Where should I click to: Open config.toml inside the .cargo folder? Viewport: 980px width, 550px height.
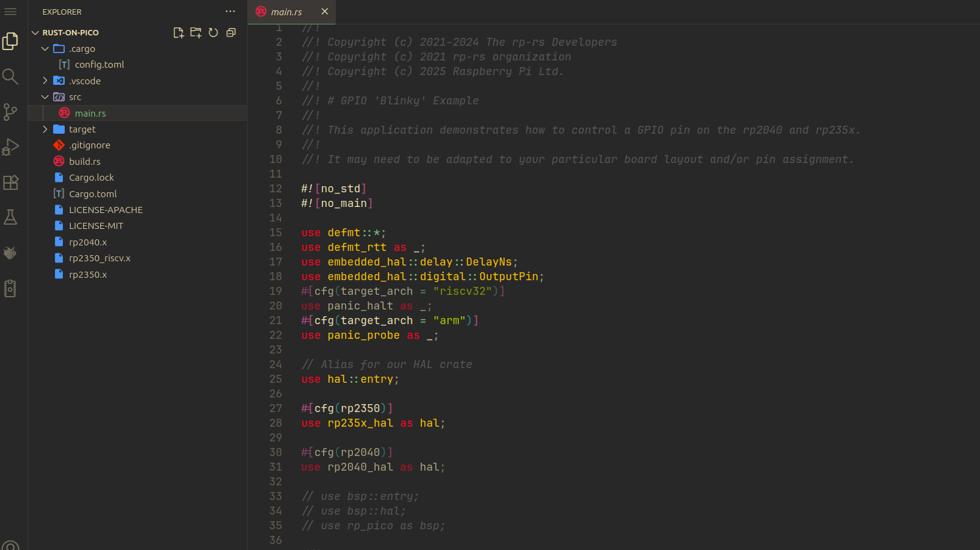click(99, 64)
